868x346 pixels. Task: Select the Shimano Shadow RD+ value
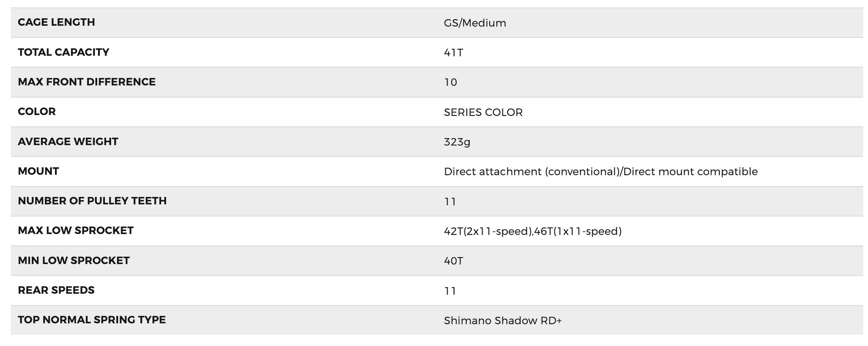click(503, 321)
